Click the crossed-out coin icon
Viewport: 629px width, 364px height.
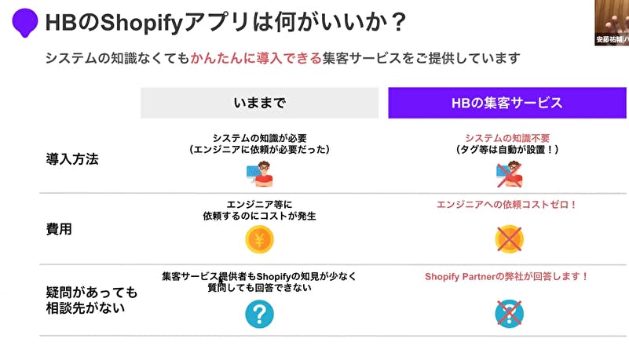click(x=509, y=239)
